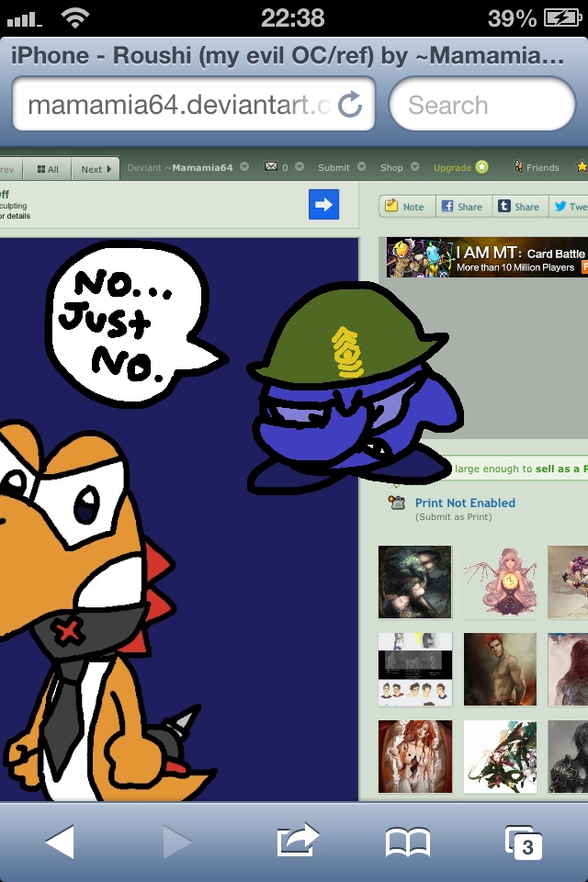This screenshot has width=588, height=882.
Task: Expand the dropdown arrow next to Mamamia64
Action: pos(244,166)
